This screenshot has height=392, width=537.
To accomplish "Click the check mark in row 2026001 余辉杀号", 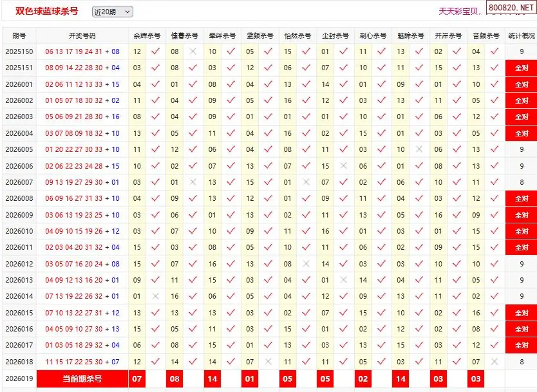I will (155, 84).
